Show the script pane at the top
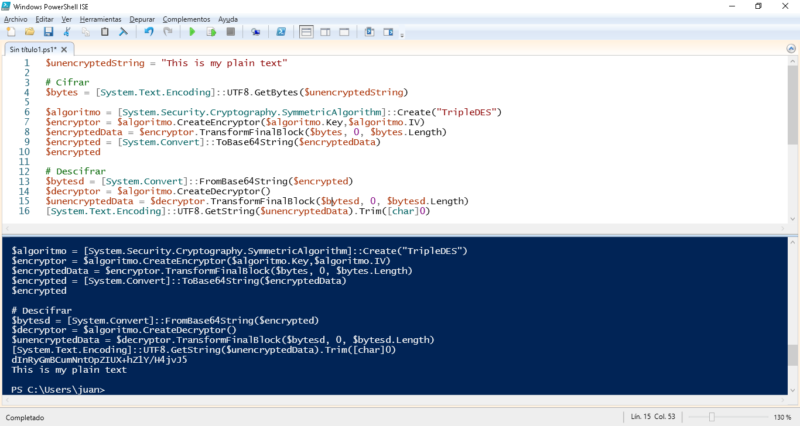The height and width of the screenshot is (426, 800). 306,32
